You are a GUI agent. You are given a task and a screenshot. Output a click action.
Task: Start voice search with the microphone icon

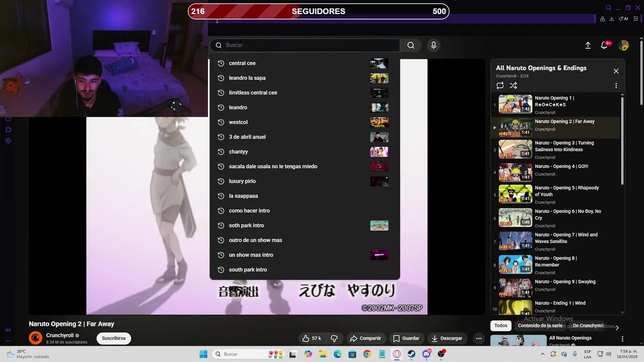click(x=434, y=45)
